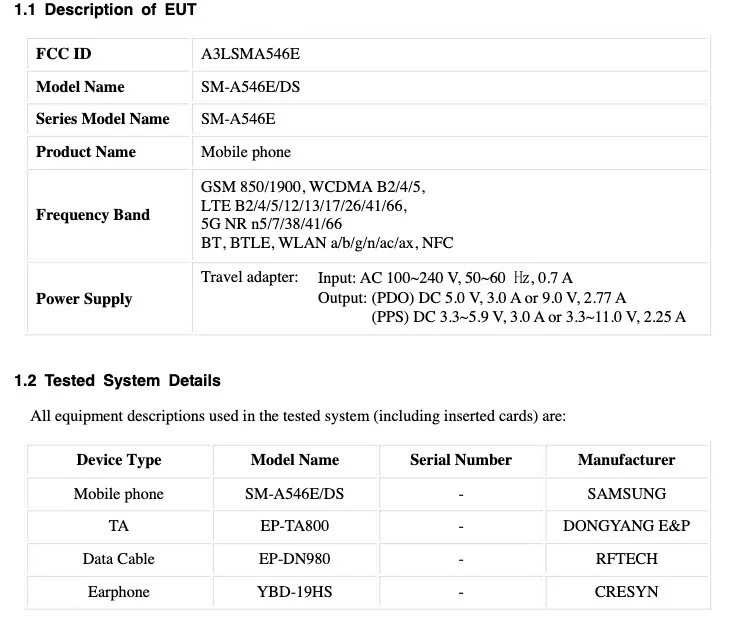Click the "Product Name" row label

click(x=85, y=152)
